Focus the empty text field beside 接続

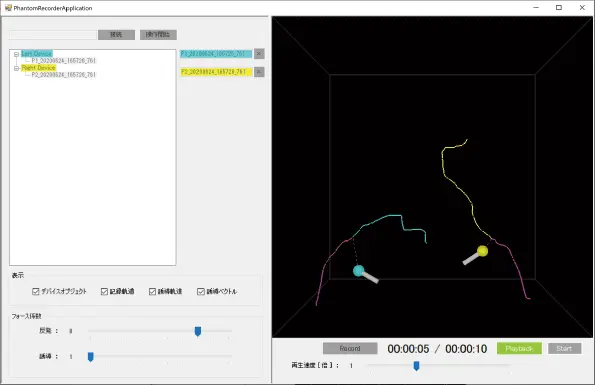point(53,35)
